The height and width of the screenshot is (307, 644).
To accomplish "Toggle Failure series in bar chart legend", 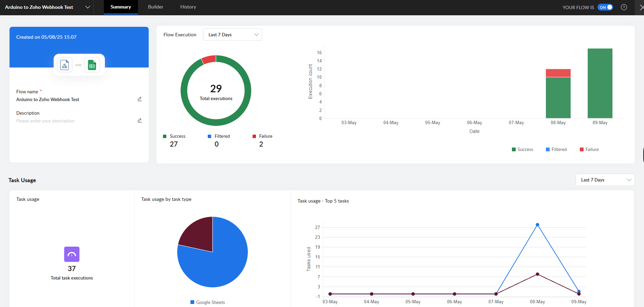I will click(589, 149).
